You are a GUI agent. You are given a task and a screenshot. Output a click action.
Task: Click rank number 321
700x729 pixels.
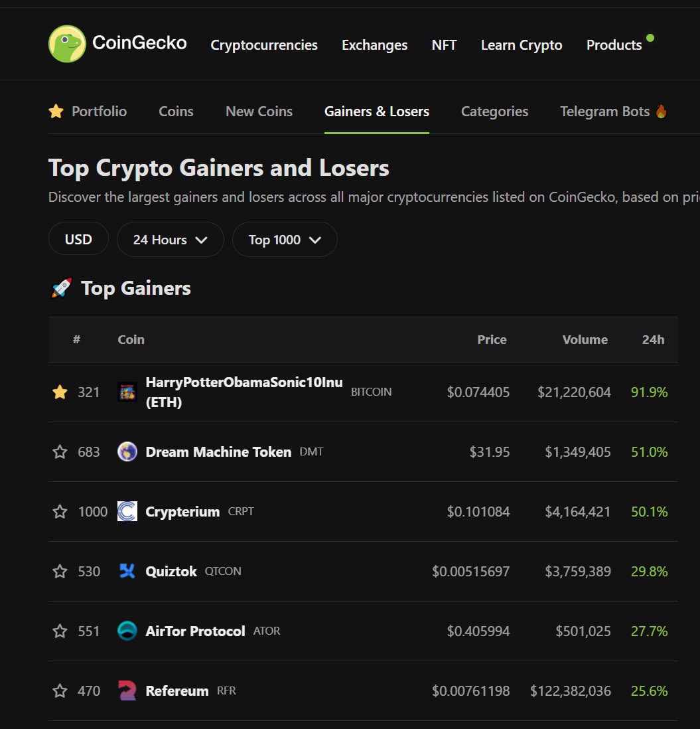(89, 392)
